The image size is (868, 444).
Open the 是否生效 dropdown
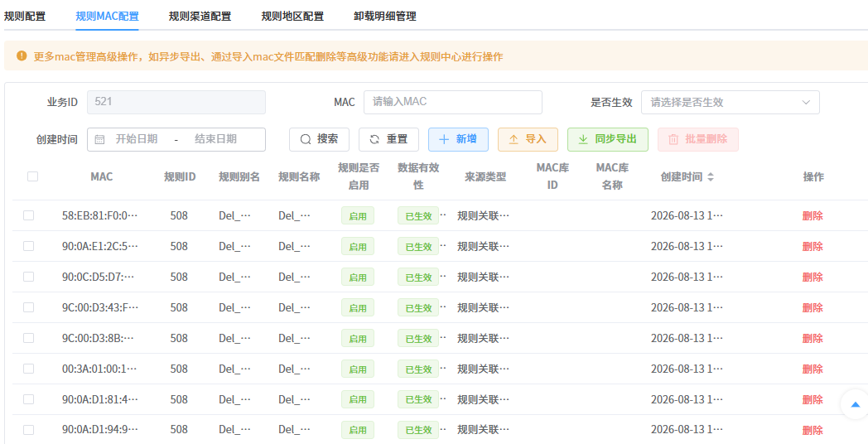[x=731, y=103]
